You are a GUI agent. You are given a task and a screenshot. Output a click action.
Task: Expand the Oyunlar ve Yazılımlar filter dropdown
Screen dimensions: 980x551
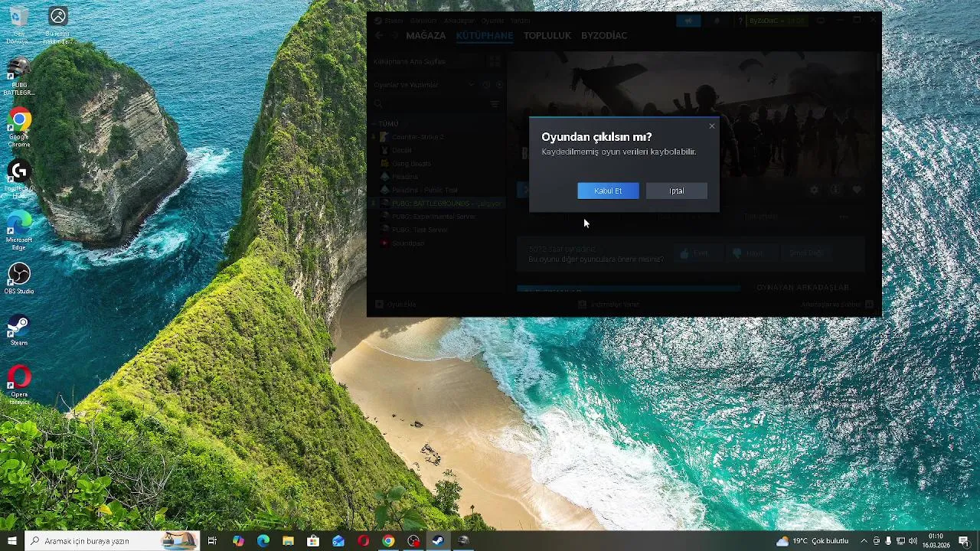click(423, 85)
